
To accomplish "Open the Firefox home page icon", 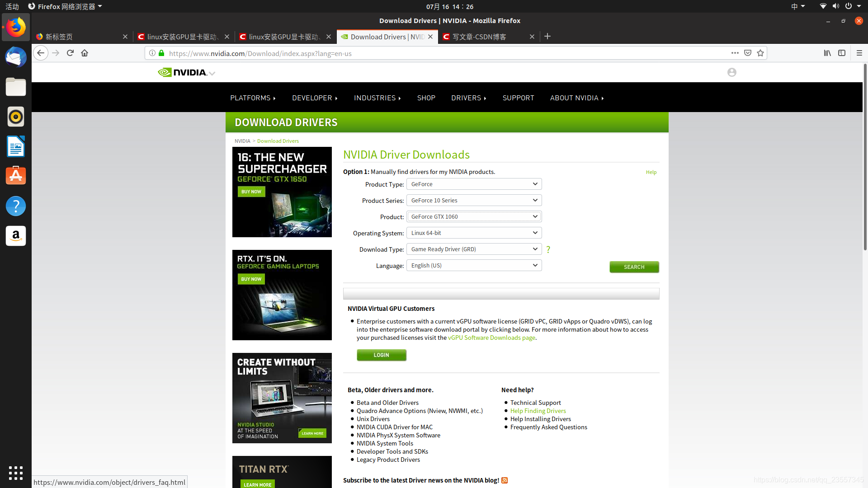I will click(85, 53).
